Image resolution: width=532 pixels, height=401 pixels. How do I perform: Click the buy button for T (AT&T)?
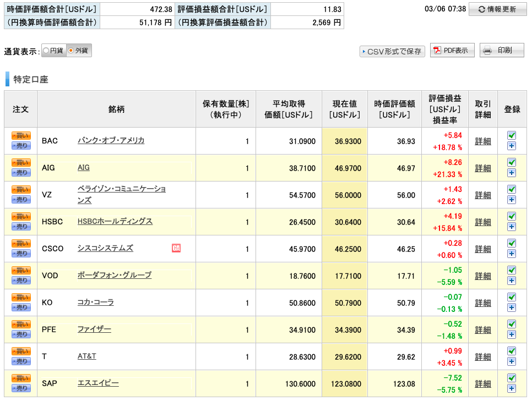pos(21,351)
